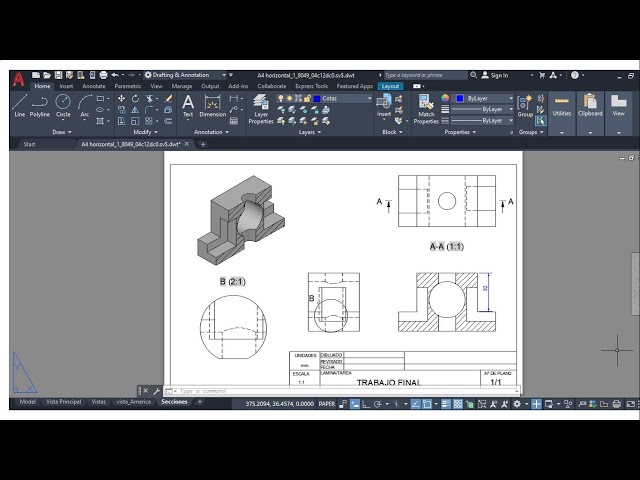Click the Fillet tool icon
This screenshot has height=480, width=640.
tap(149, 110)
